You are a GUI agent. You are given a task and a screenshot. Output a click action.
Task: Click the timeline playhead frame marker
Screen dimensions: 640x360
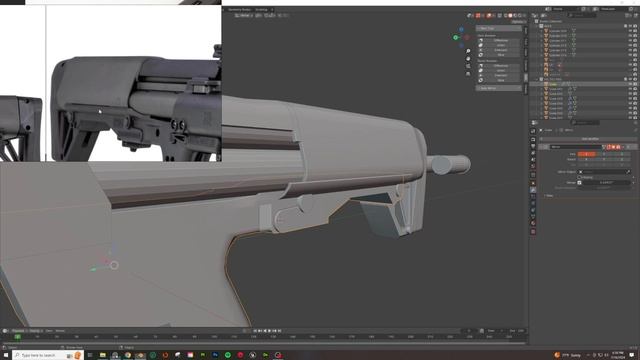coord(18,337)
